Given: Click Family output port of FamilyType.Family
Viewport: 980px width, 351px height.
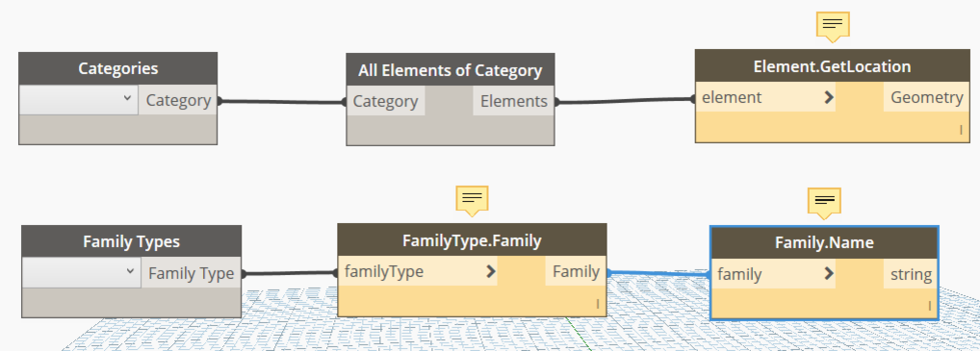Looking at the screenshot, I should (576, 272).
